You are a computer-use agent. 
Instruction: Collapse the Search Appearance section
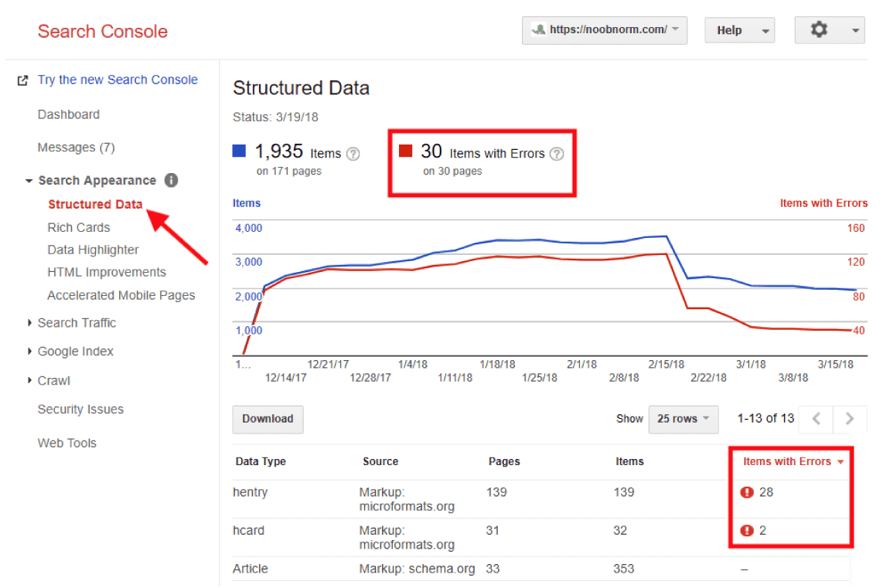pyautogui.click(x=29, y=181)
